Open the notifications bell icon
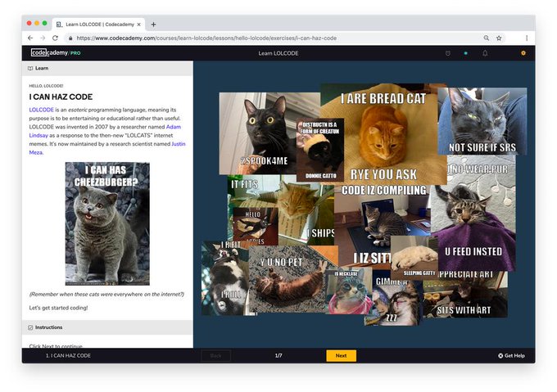The height and width of the screenshot is (392, 557). [x=485, y=53]
